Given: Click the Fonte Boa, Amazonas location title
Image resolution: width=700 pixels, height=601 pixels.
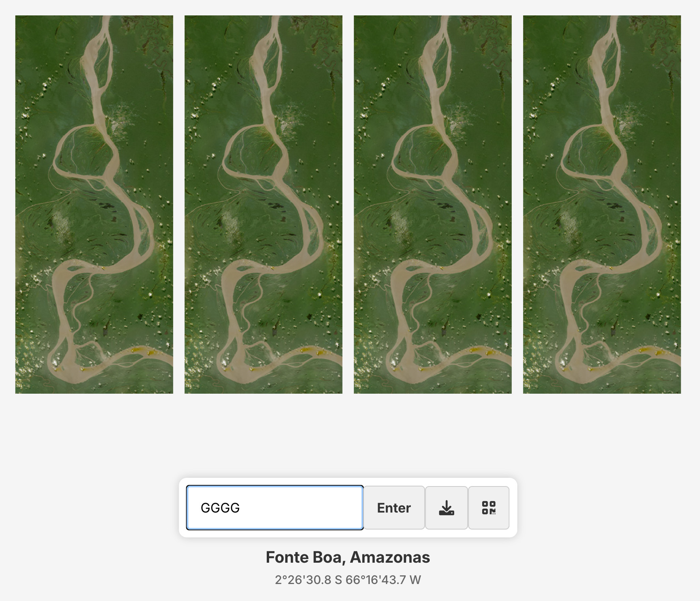Looking at the screenshot, I should [348, 557].
